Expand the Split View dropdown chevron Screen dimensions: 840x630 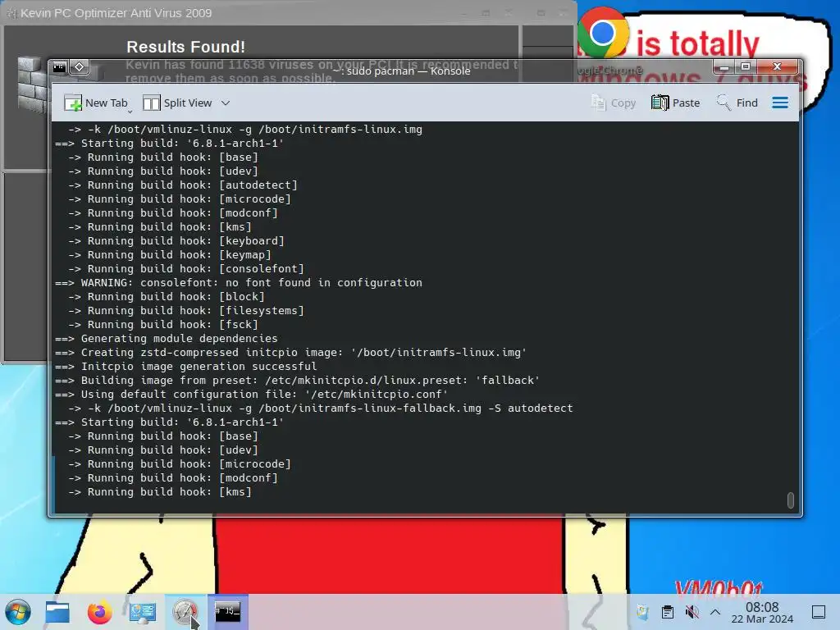click(x=226, y=103)
